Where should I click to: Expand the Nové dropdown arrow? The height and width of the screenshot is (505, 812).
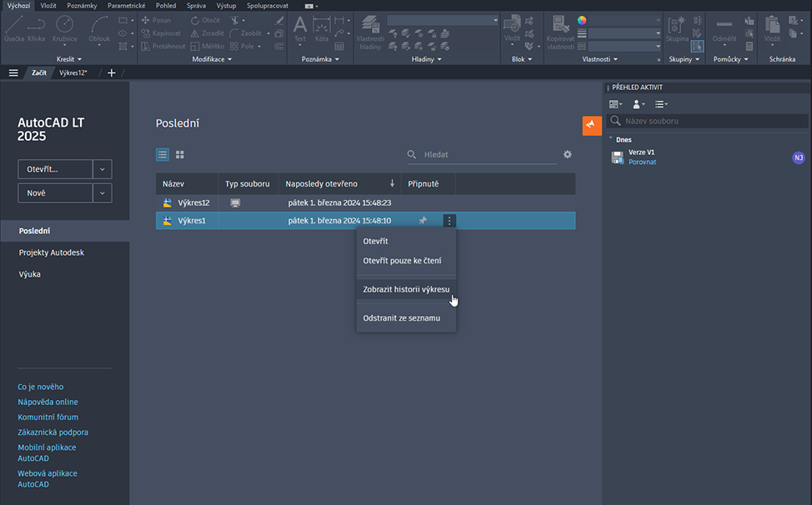point(103,193)
